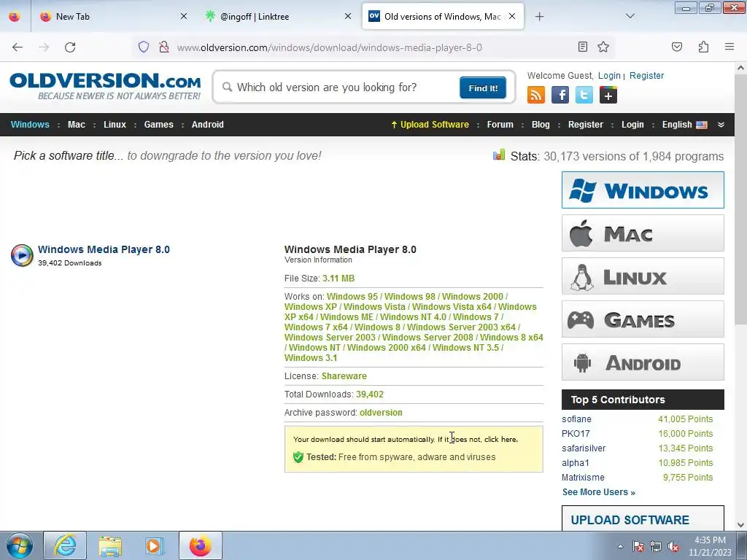Close the Old versions of Windows tab
747x560 pixels.
click(512, 16)
